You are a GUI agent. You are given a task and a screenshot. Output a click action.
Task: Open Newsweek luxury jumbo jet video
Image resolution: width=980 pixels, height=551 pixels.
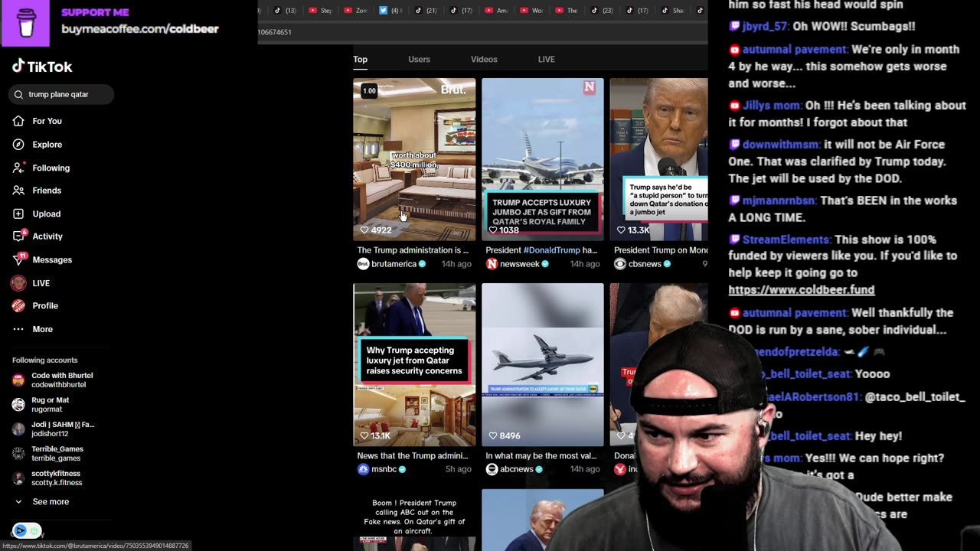coord(543,159)
